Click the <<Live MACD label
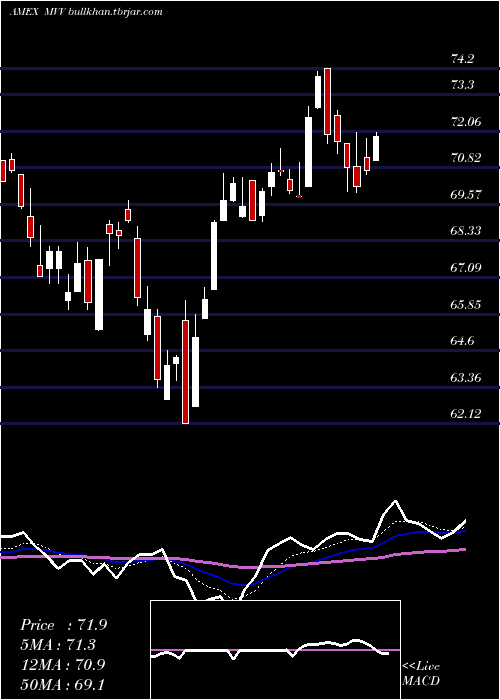Screen dimensions: 500x700 421,674
